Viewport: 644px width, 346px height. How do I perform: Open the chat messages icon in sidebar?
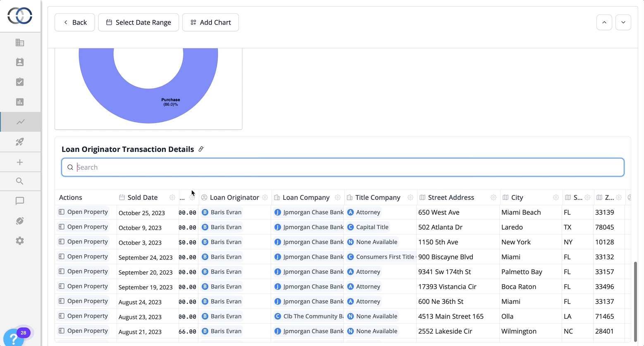pyautogui.click(x=20, y=201)
